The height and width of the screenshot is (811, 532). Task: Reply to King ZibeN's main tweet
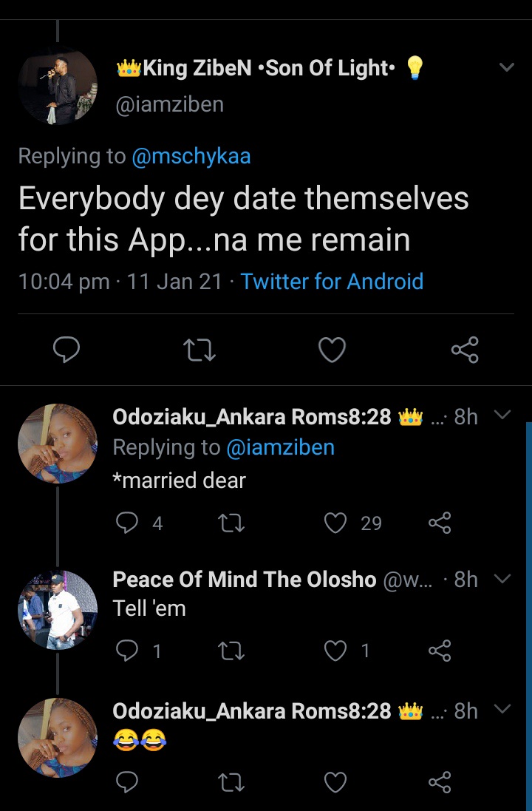[x=66, y=350]
